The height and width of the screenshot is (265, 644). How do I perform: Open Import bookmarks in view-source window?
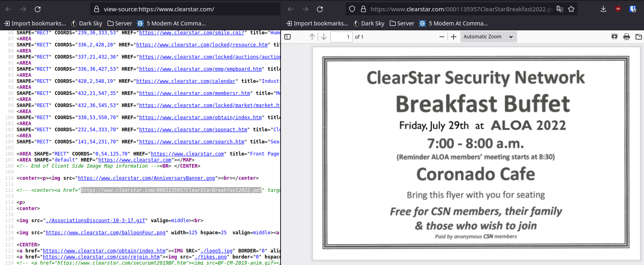(x=35, y=23)
